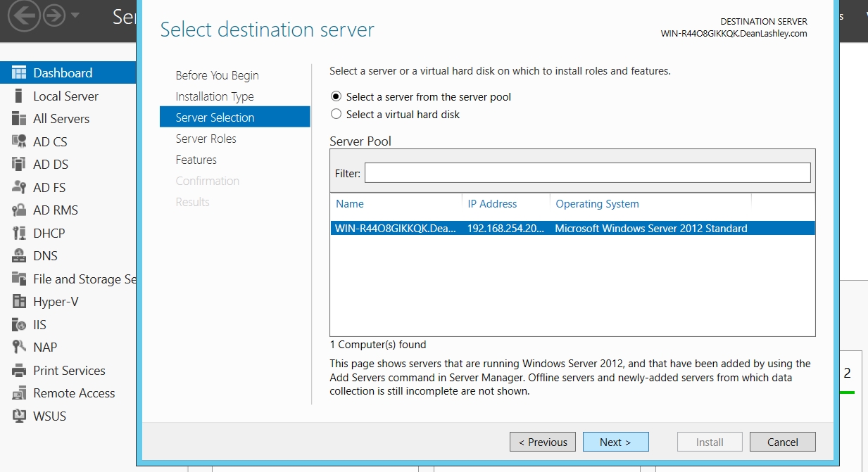Screen dimensions: 868x472
Task: Select the Local Server icon
Action: point(19,96)
